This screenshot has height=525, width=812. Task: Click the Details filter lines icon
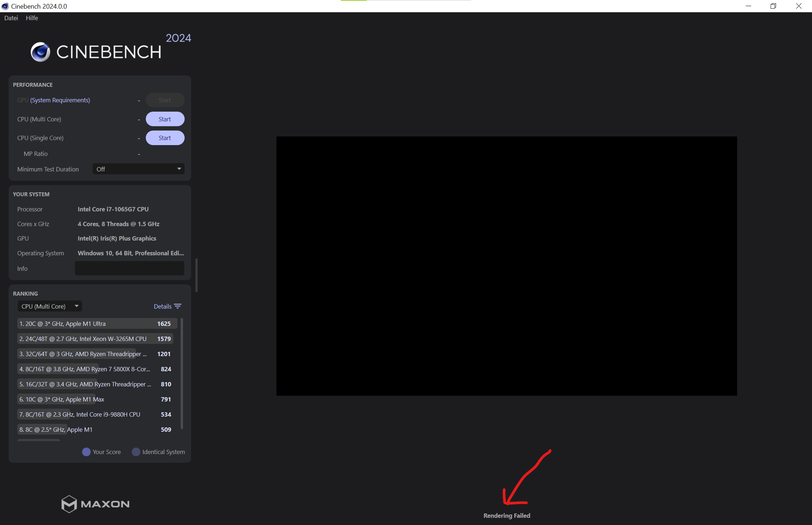tap(177, 306)
